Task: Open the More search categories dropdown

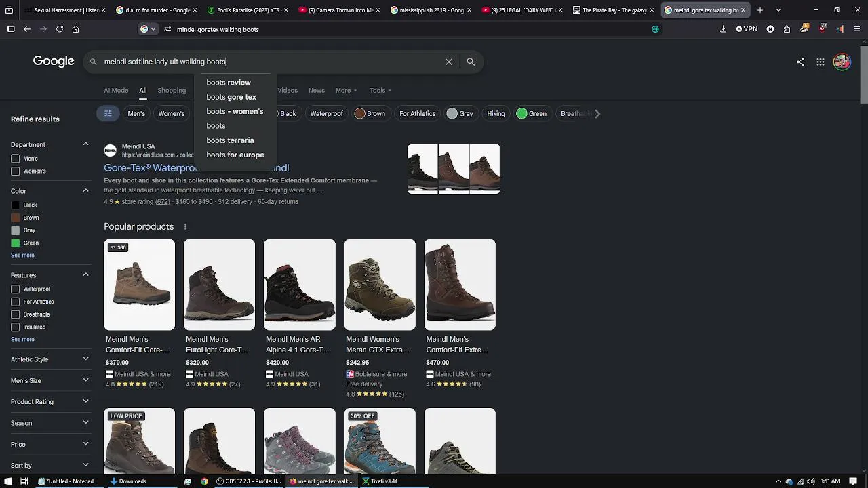Action: 346,91
